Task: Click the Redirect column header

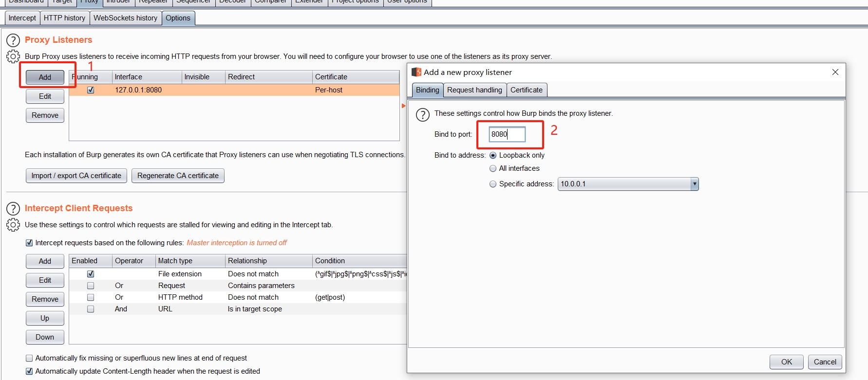Action: tap(269, 77)
